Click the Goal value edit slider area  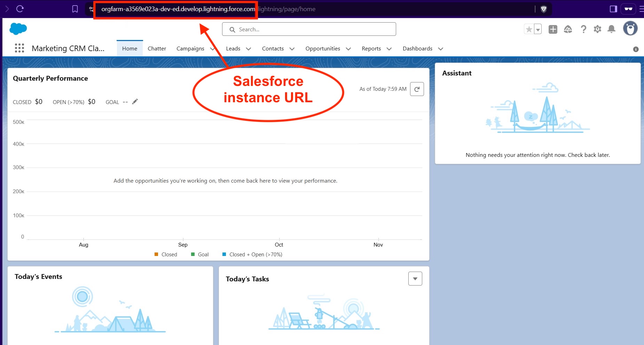click(124, 102)
